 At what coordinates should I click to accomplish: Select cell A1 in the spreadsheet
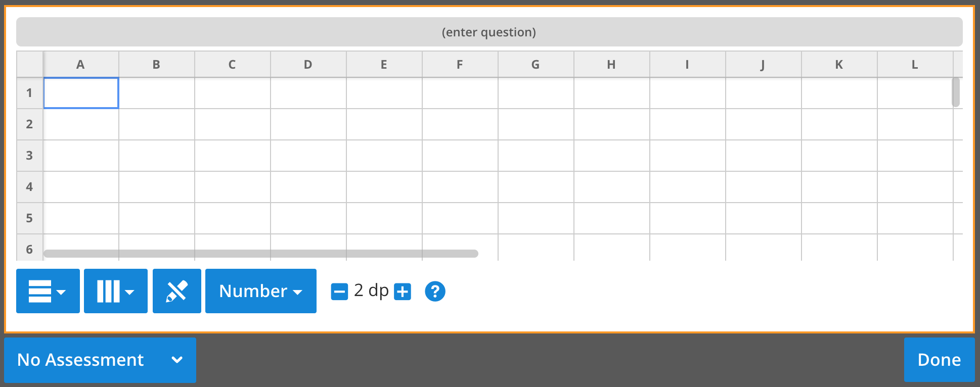click(80, 93)
